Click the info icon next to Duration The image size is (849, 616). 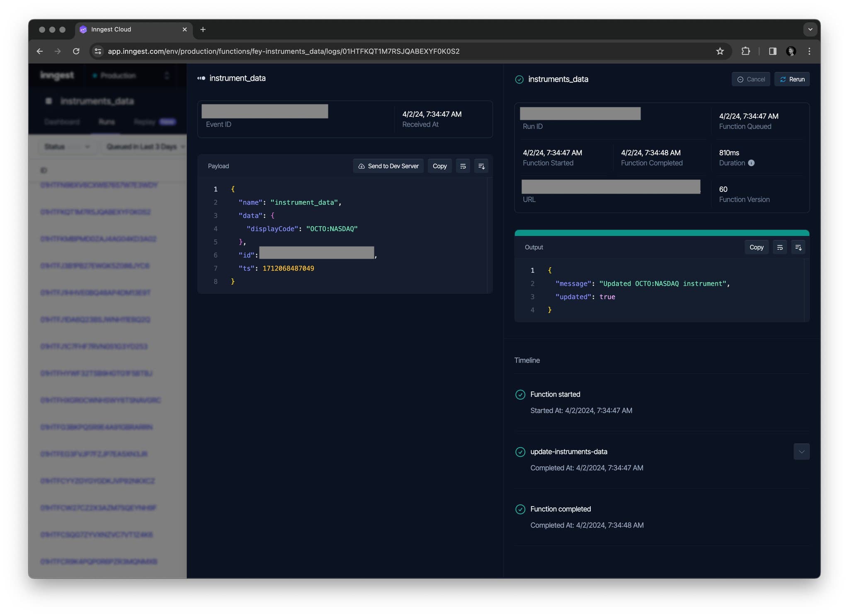752,163
